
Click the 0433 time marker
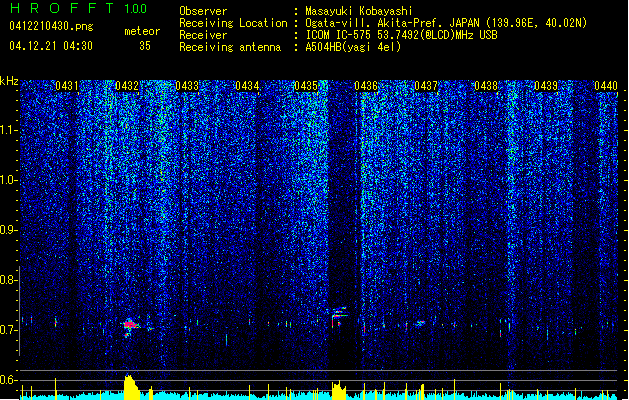[187, 86]
